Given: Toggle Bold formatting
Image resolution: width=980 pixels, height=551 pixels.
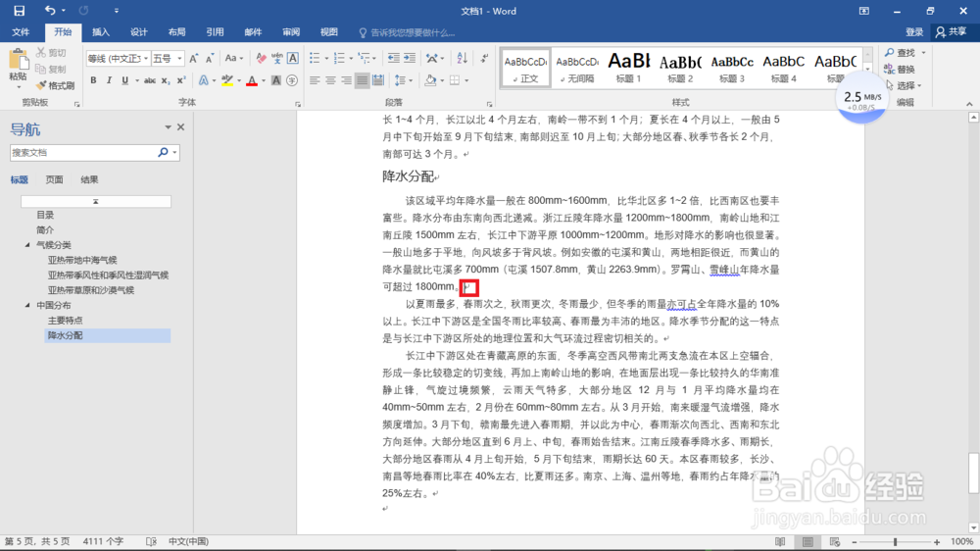Looking at the screenshot, I should [93, 80].
